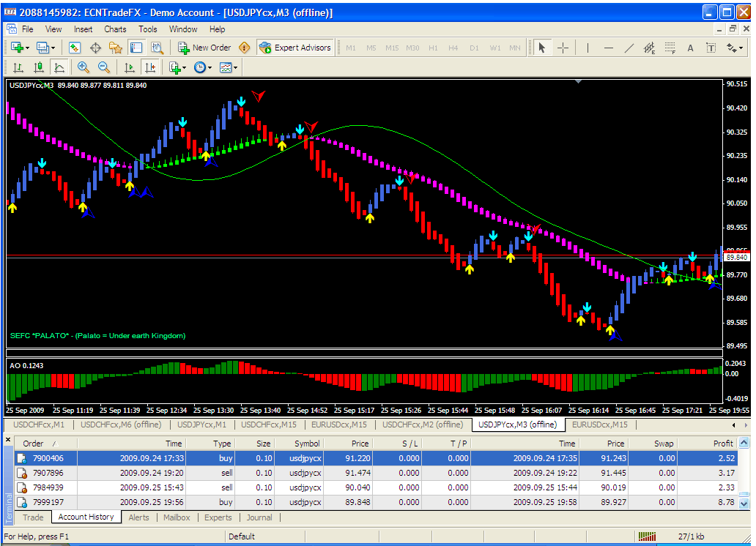This screenshot has height=546, width=756.
Task: Switch to the Trade terminal tab
Action: 33,517
